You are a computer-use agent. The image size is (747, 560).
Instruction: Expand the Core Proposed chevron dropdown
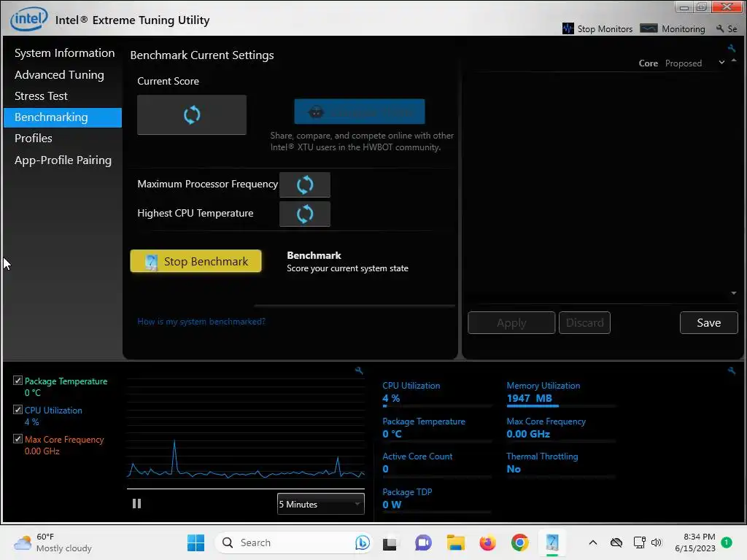pyautogui.click(x=721, y=63)
